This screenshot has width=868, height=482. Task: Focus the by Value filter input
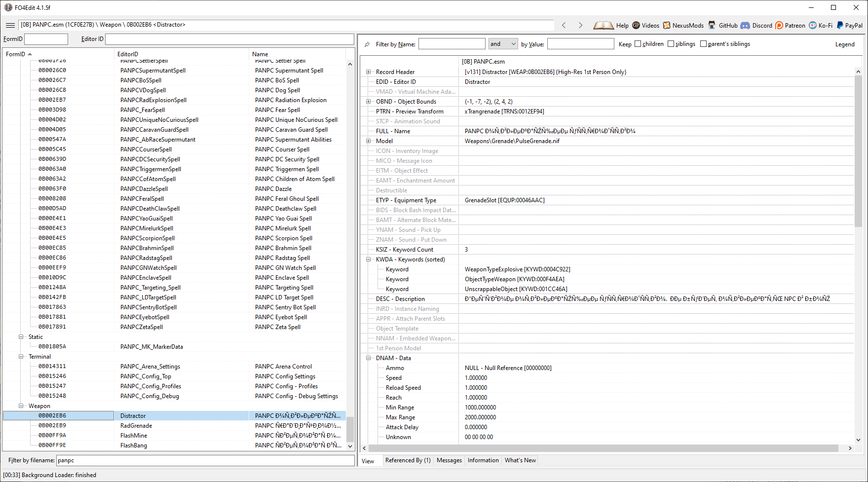click(x=581, y=44)
